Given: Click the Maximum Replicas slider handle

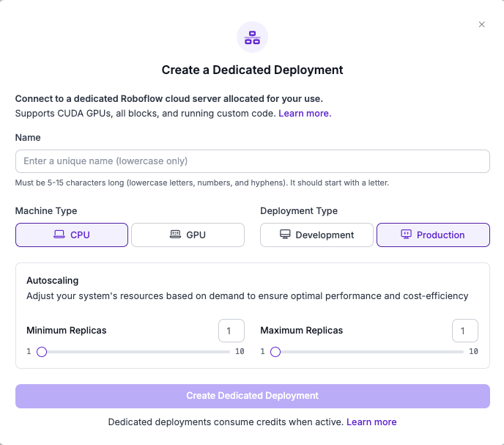Looking at the screenshot, I should (x=275, y=352).
